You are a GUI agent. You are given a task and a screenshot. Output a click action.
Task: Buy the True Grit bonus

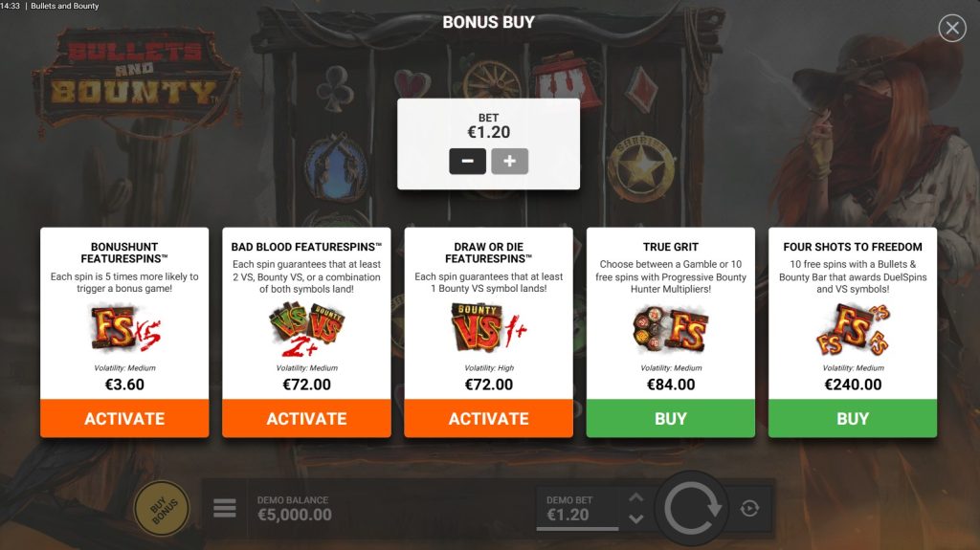point(670,418)
